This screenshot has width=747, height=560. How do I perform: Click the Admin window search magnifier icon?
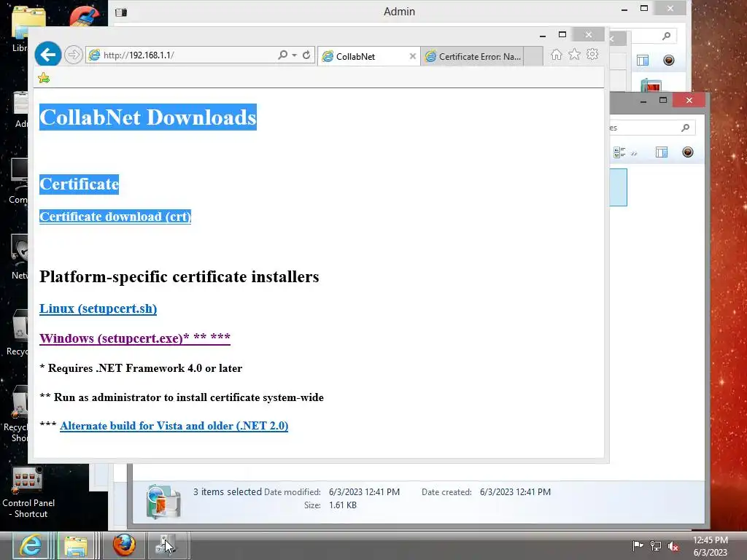(x=667, y=36)
